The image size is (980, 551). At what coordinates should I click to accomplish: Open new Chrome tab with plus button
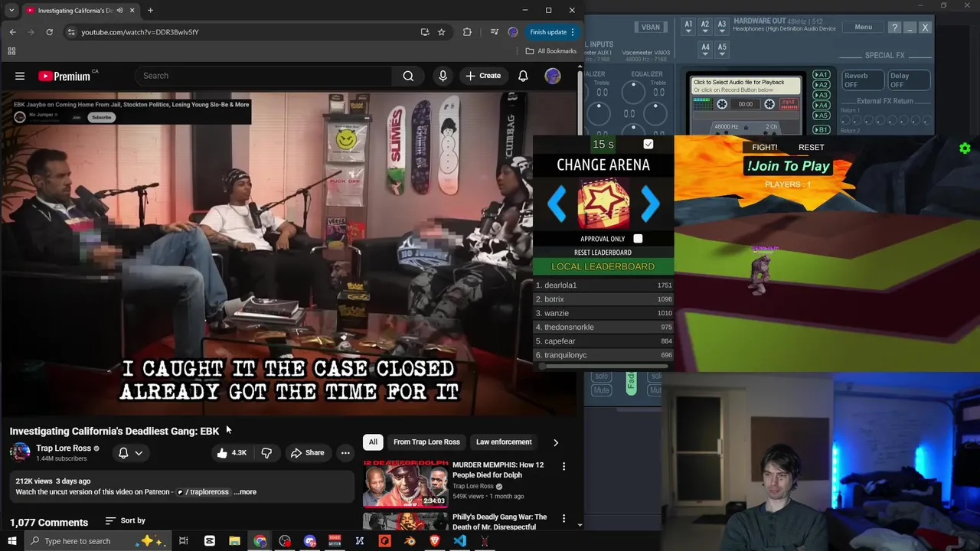click(x=150, y=11)
